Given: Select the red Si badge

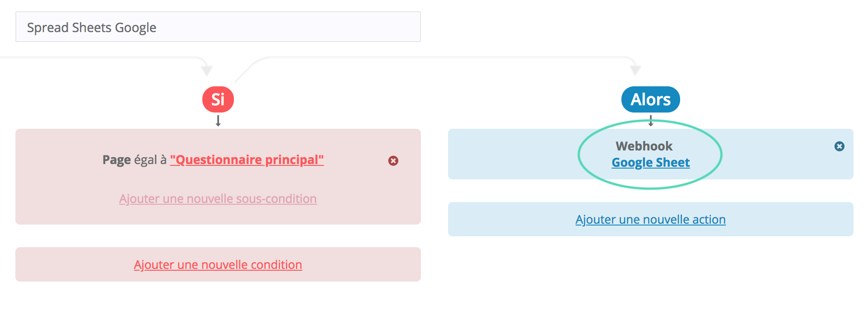Looking at the screenshot, I should point(218,99).
